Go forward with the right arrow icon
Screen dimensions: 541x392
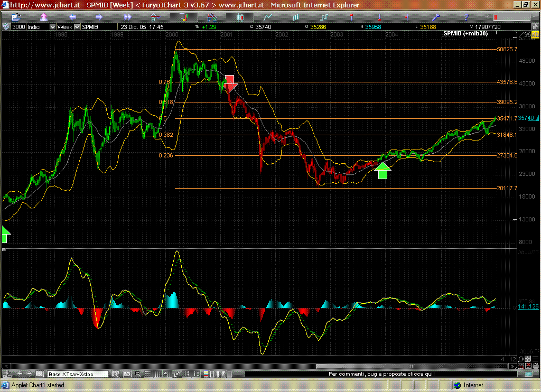pos(99,17)
